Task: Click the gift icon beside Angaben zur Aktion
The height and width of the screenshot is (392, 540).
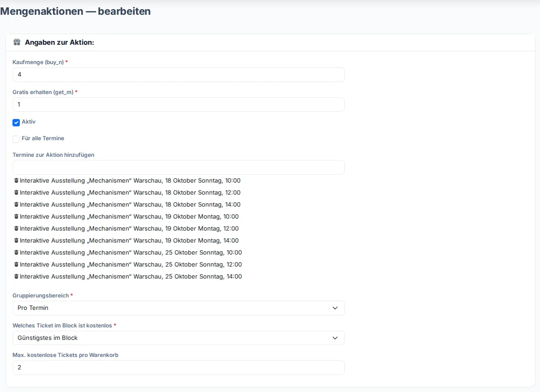Action: 17,42
